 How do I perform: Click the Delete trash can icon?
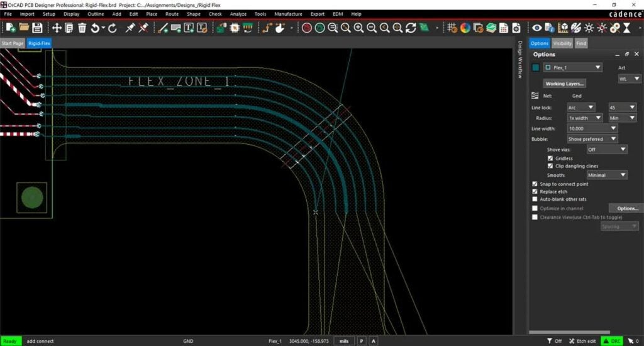[x=82, y=28]
